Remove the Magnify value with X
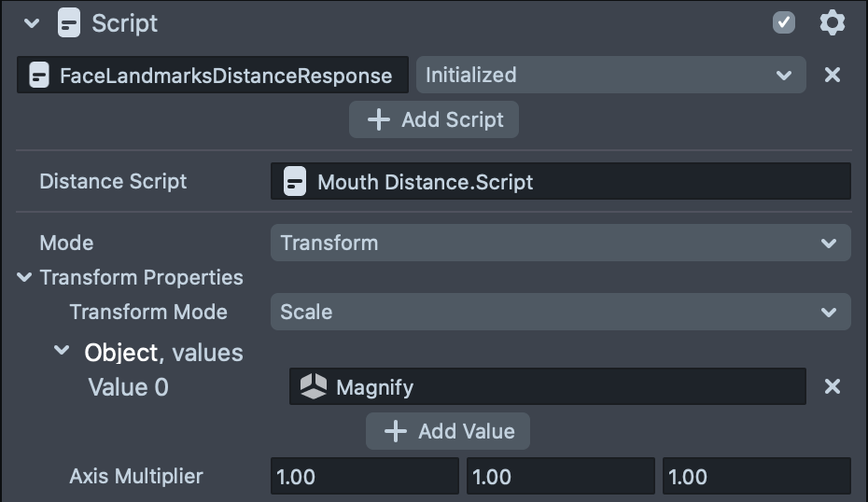Image resolution: width=868 pixels, height=502 pixels. [x=833, y=386]
